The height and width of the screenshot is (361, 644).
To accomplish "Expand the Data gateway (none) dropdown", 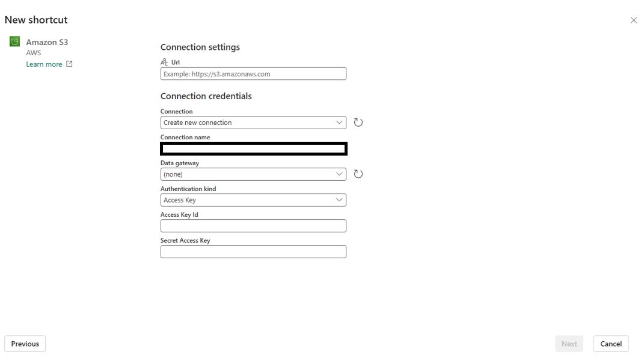I will pyautogui.click(x=253, y=174).
